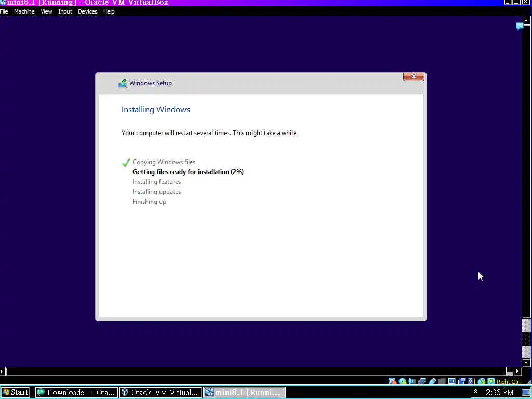Click the green checkmark beside Copying files
Image resolution: width=532 pixels, height=399 pixels.
coord(126,163)
